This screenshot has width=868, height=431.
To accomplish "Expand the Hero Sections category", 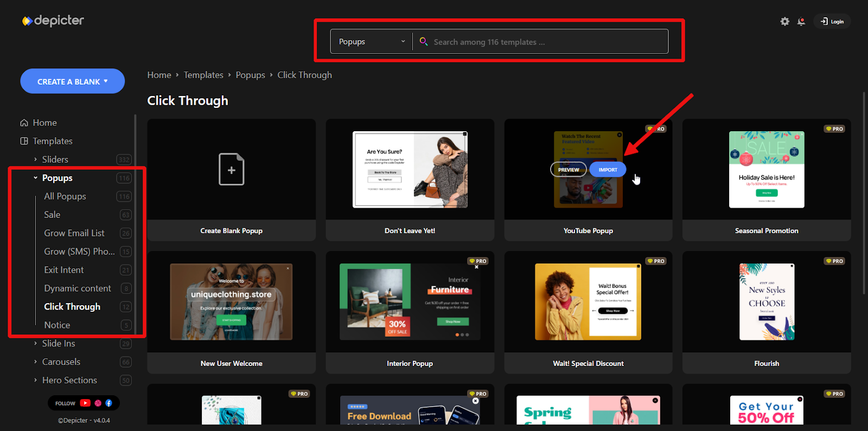I will pos(69,380).
